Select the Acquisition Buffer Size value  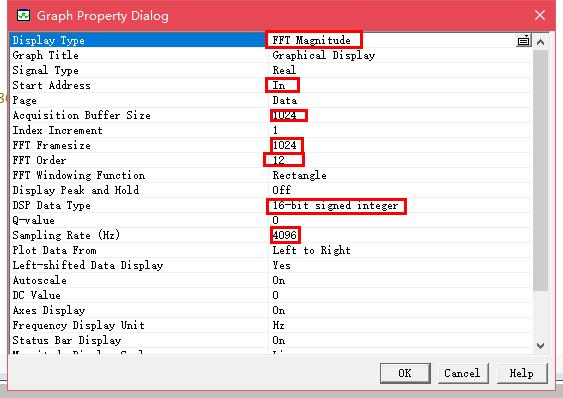[400, 115]
